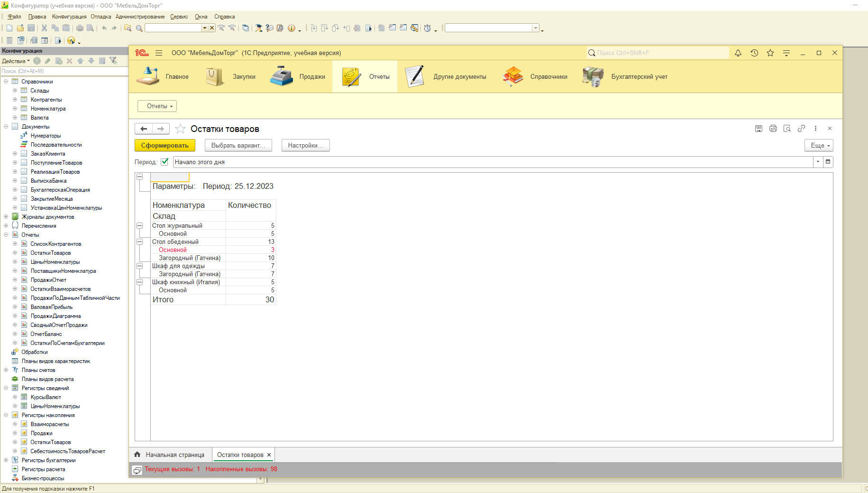Open the Справочники section in 1C window

click(x=535, y=76)
